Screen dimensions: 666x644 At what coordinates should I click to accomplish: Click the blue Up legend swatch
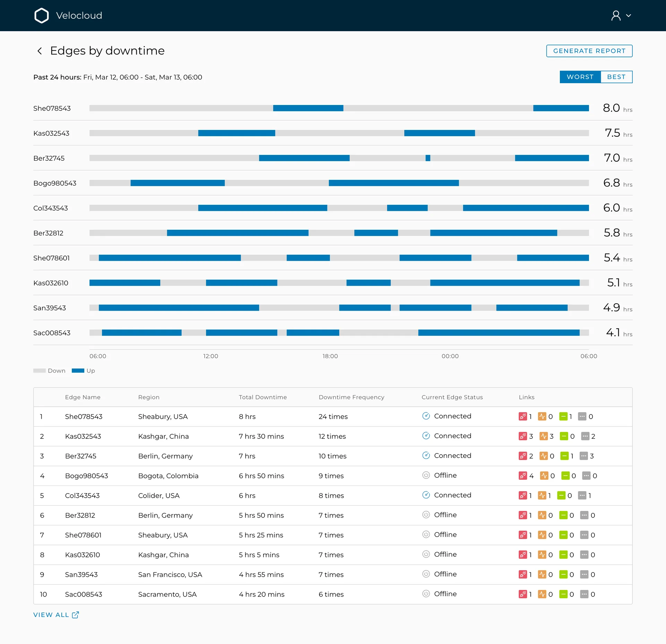[78, 371]
